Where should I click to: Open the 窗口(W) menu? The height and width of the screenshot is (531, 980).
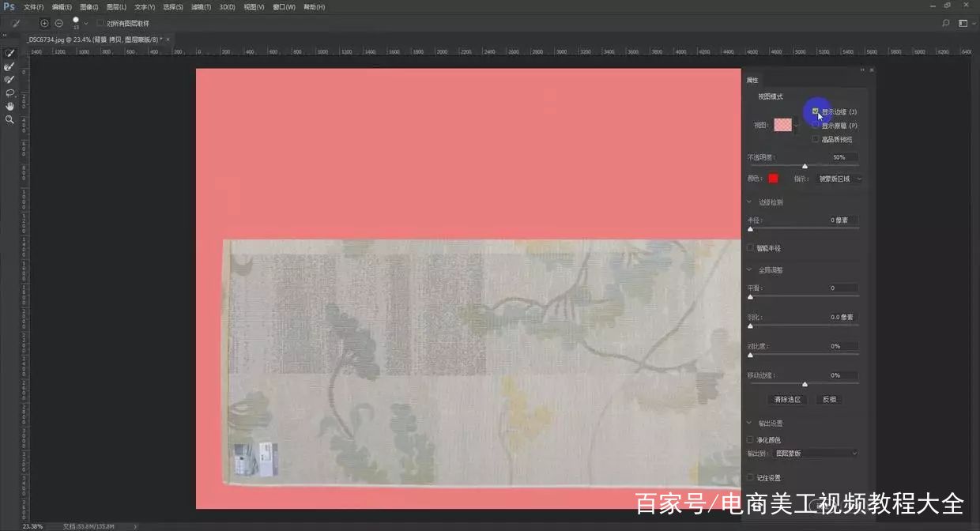[x=284, y=7]
